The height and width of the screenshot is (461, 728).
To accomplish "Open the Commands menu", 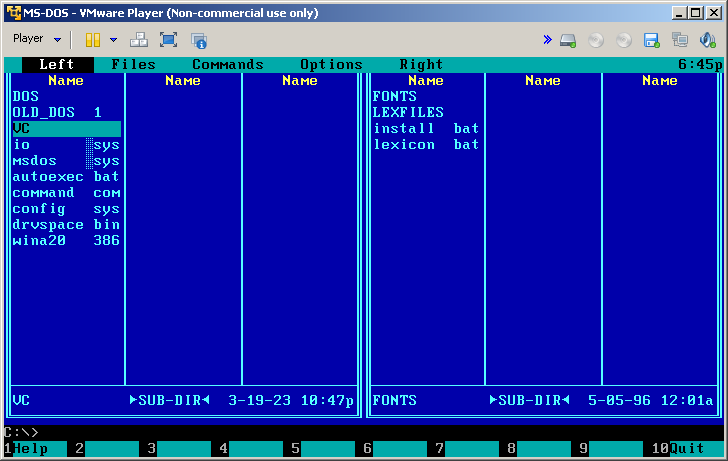I will pos(228,65).
